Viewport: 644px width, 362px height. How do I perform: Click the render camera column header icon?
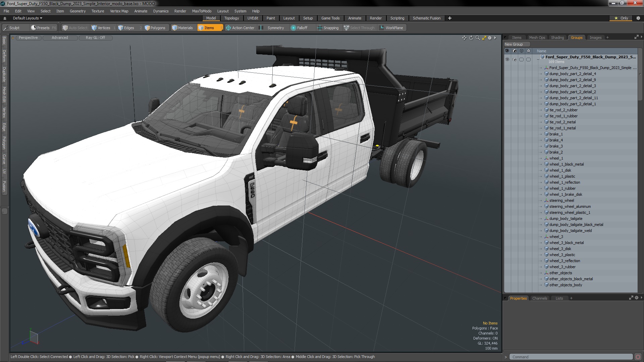[514, 51]
